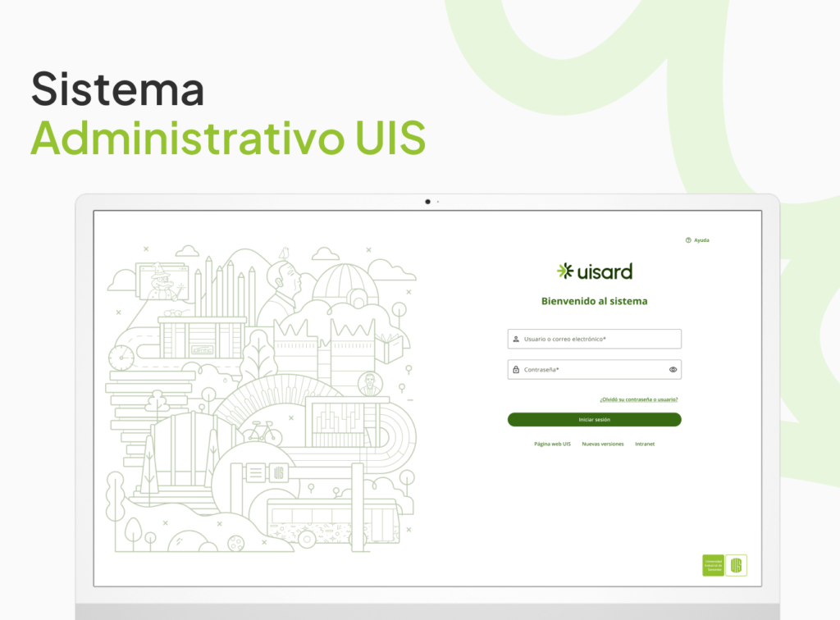Click the uisard starburst logo icon
840x620 pixels.
(x=565, y=271)
